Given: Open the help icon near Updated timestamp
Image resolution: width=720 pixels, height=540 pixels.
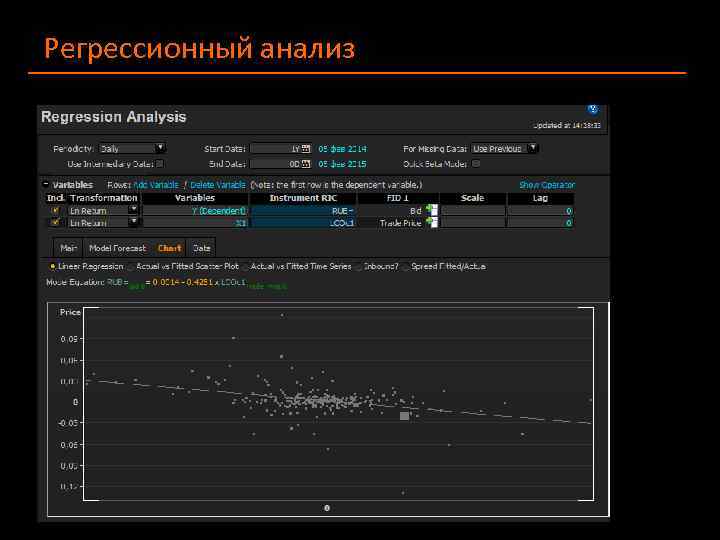Looking at the screenshot, I should point(593,109).
